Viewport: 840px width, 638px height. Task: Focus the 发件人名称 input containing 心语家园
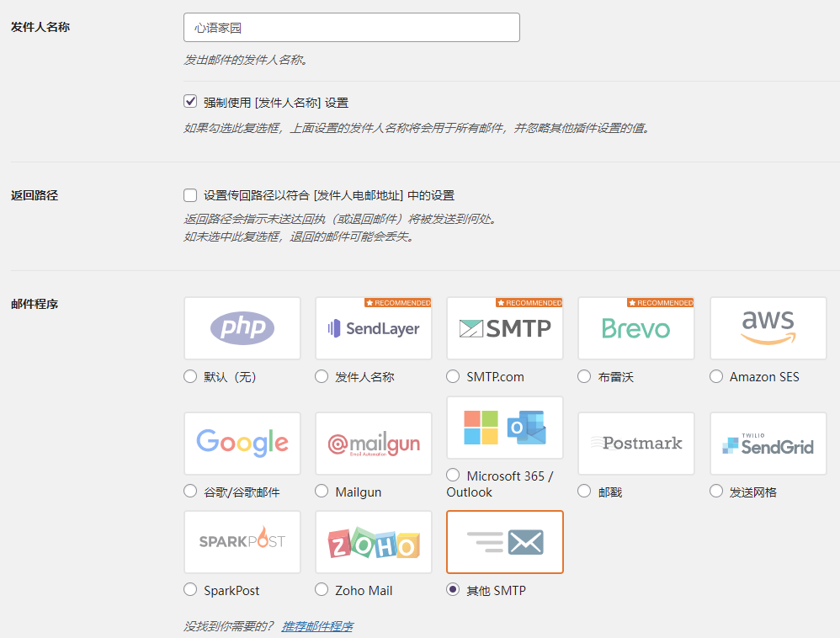pyautogui.click(x=352, y=27)
